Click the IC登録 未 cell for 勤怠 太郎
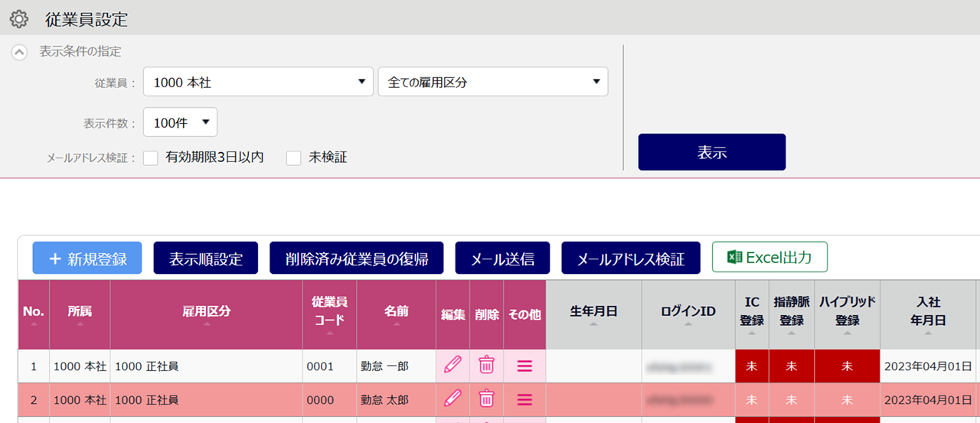Screen dimensions: 980x423 pyautogui.click(x=752, y=400)
